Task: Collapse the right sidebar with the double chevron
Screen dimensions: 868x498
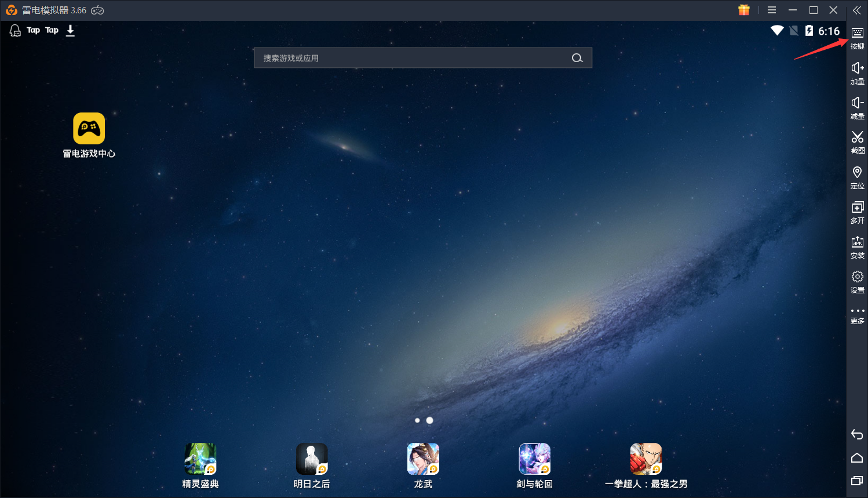Action: pyautogui.click(x=856, y=10)
